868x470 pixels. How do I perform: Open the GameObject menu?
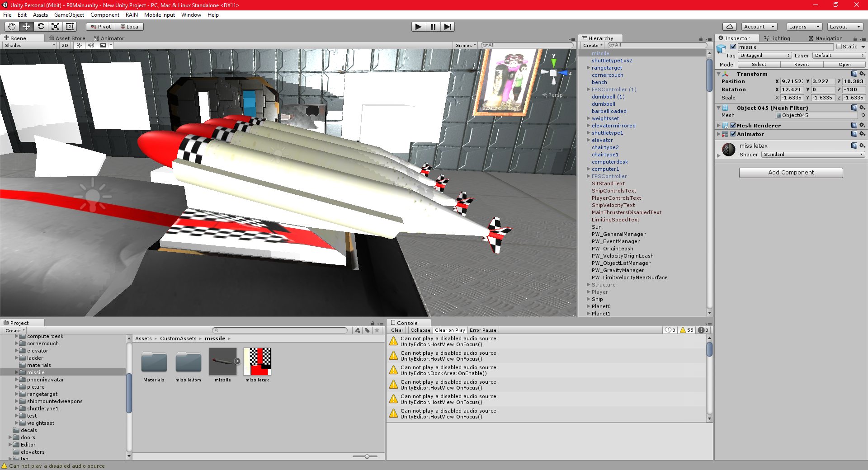click(69, 15)
